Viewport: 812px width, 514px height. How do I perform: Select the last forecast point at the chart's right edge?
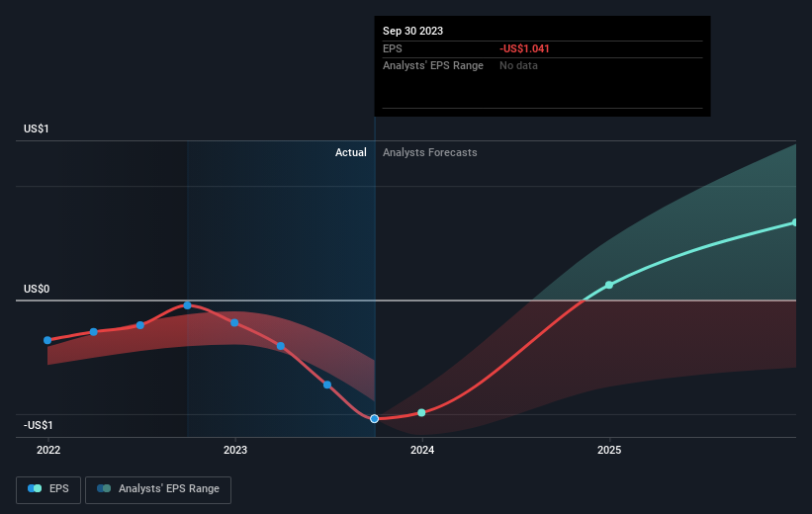click(795, 222)
